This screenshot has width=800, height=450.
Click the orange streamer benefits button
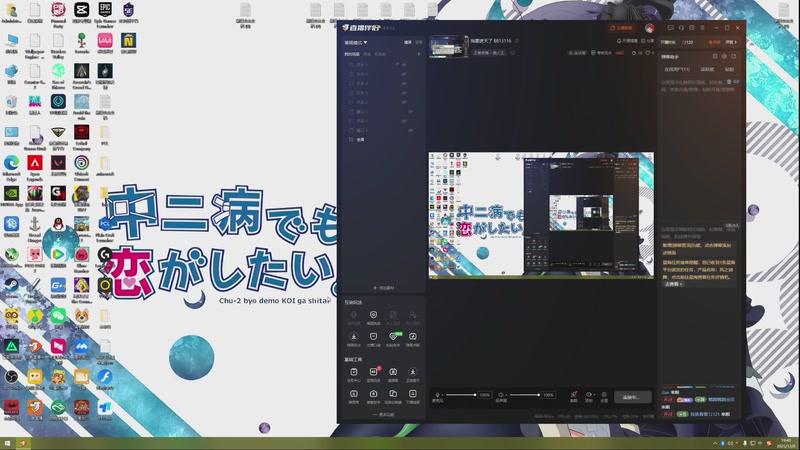click(x=621, y=28)
